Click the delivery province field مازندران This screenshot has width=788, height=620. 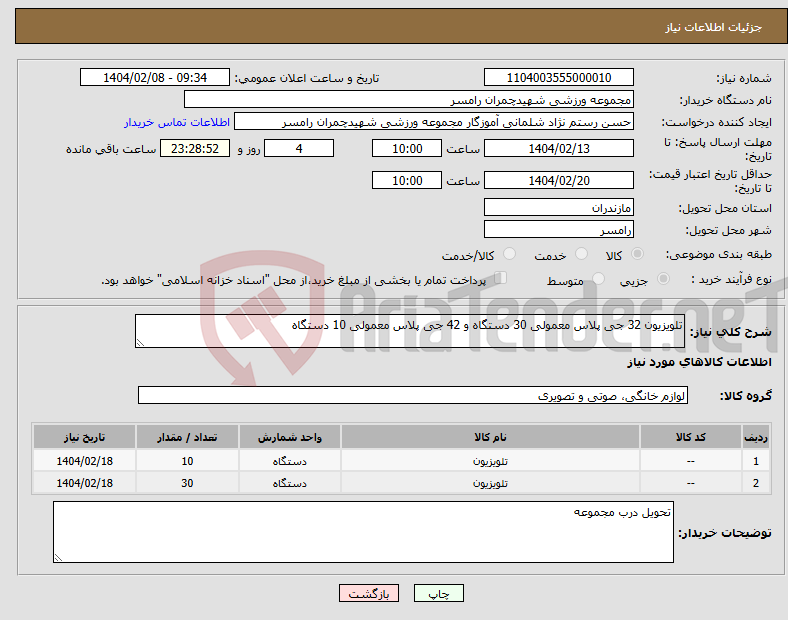tap(559, 207)
